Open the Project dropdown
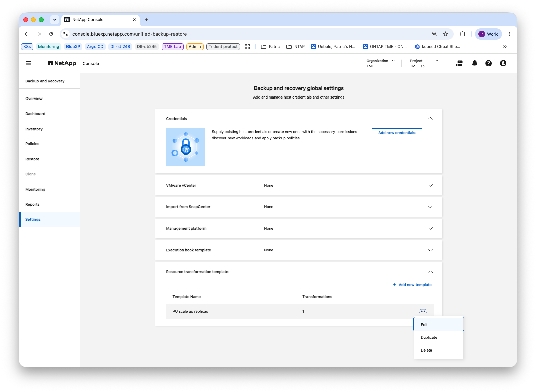This screenshot has width=536, height=392. click(x=424, y=63)
